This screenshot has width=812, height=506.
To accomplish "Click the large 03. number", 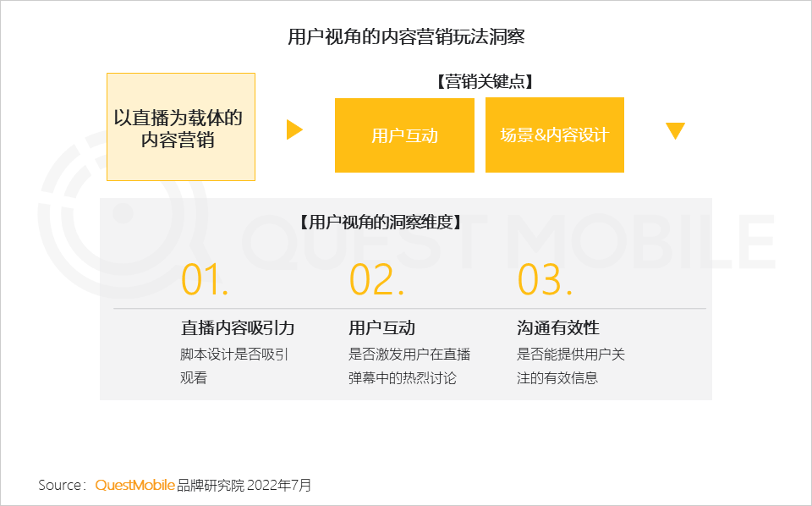I will point(545,280).
